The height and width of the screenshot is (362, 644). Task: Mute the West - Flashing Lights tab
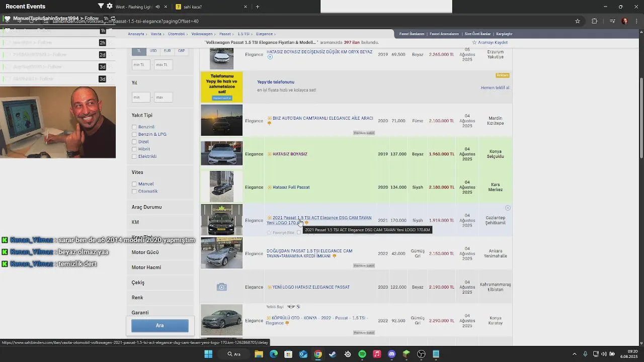pyautogui.click(x=158, y=7)
